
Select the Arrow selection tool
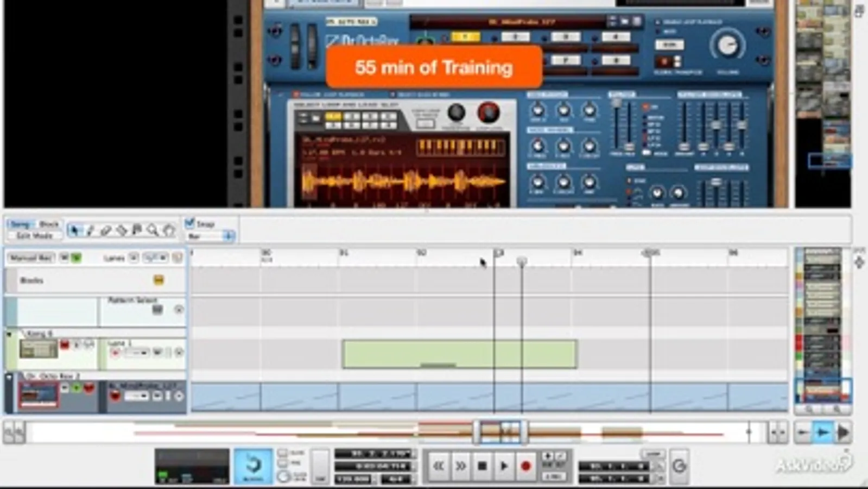[74, 230]
